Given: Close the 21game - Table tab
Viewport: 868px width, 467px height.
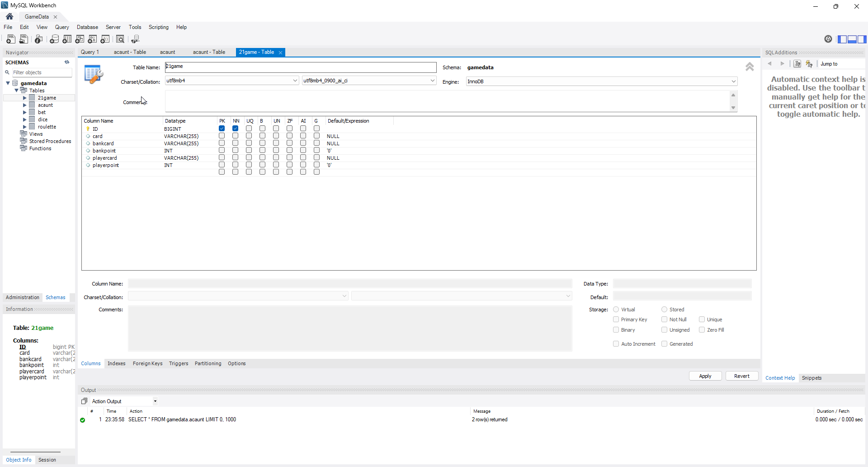Looking at the screenshot, I should point(280,52).
